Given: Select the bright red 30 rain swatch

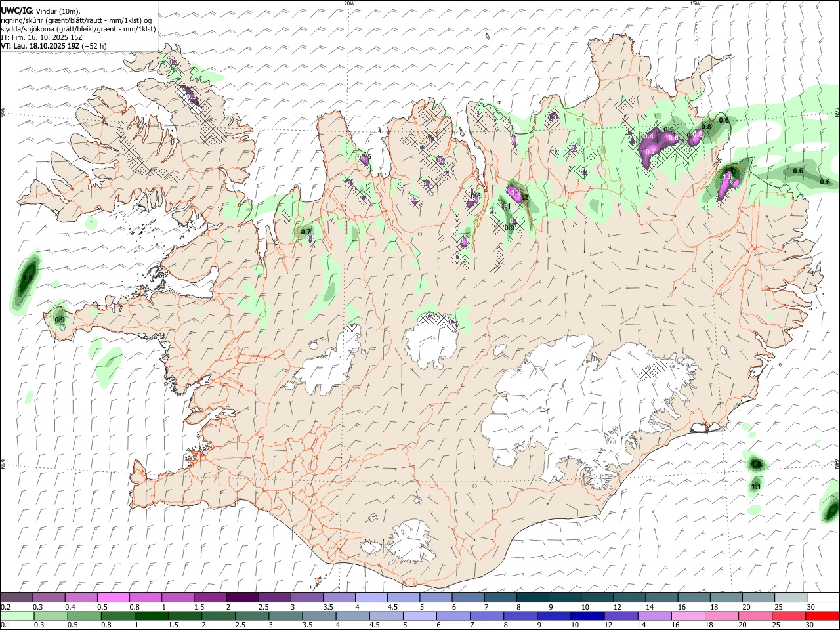Looking at the screenshot, I should click(x=822, y=616).
